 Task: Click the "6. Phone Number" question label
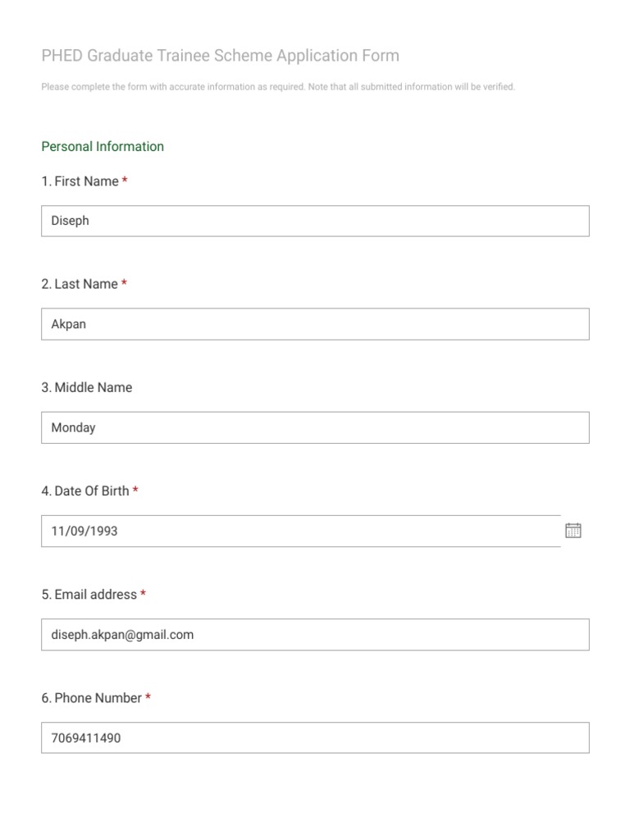pos(92,697)
